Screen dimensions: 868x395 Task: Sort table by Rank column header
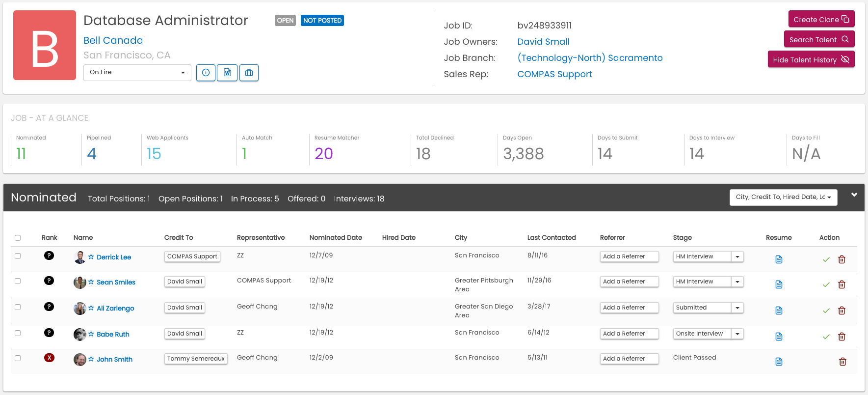pyautogui.click(x=49, y=238)
